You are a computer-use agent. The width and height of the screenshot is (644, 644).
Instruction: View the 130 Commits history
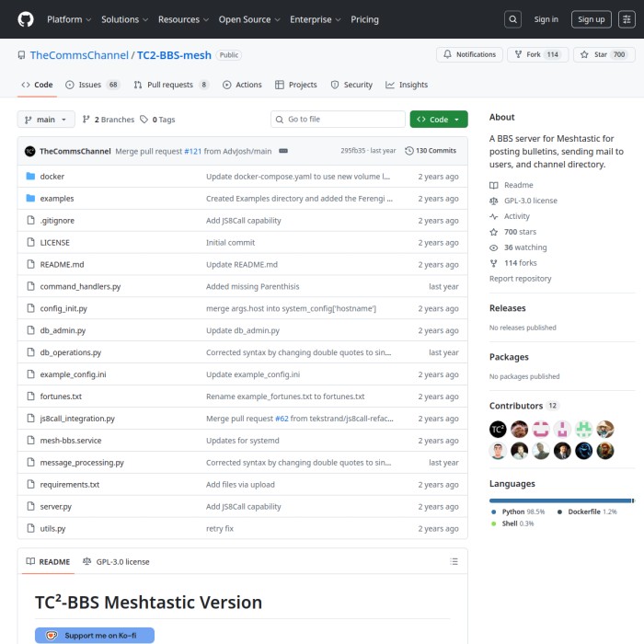click(431, 151)
